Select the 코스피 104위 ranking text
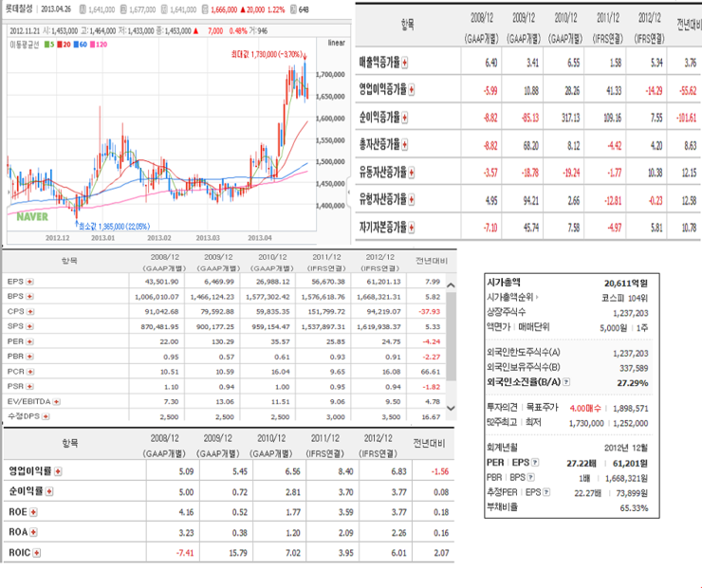This screenshot has height=588, width=702. [x=624, y=298]
